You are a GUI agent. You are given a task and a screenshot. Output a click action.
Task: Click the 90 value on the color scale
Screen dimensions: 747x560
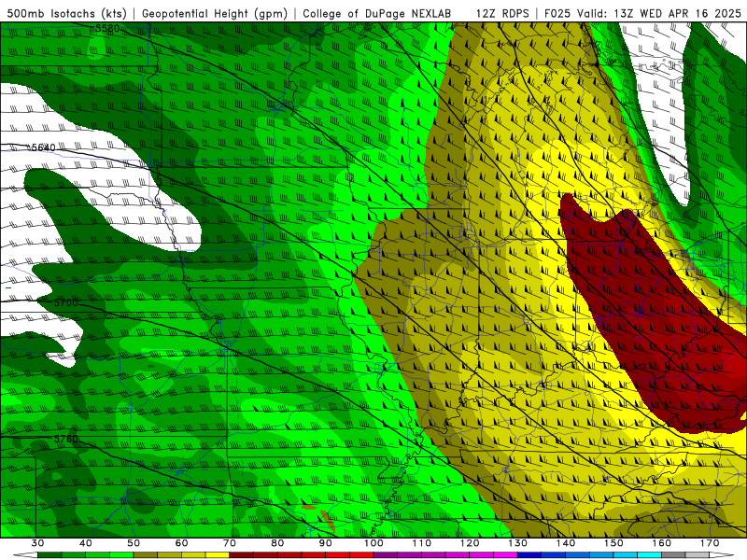(326, 543)
